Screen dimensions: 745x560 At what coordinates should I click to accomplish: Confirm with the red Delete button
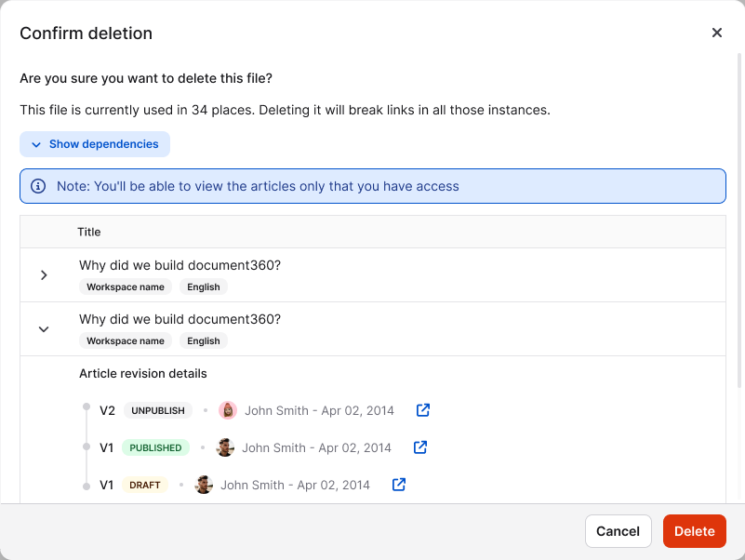694,531
